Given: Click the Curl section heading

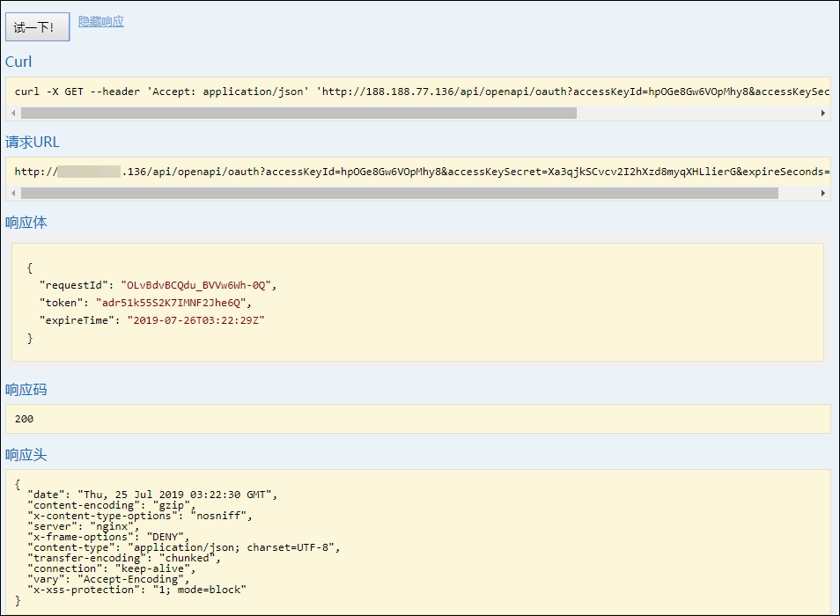Looking at the screenshot, I should click(x=18, y=62).
